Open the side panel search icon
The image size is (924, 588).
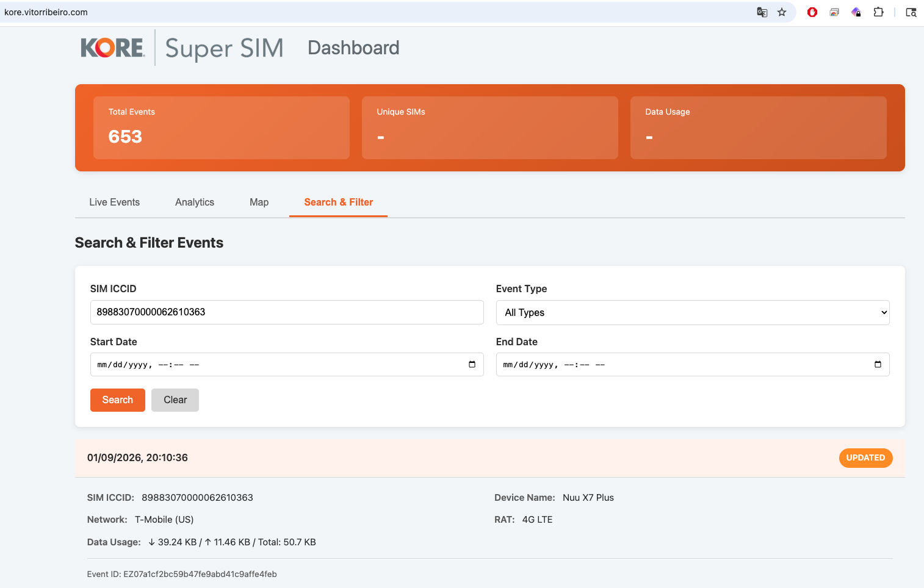click(x=910, y=12)
